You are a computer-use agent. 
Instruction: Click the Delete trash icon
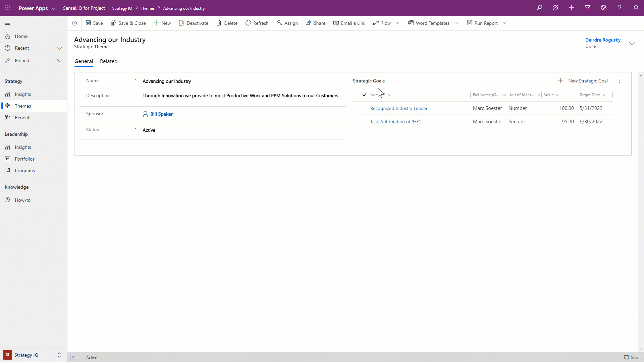coord(219,23)
